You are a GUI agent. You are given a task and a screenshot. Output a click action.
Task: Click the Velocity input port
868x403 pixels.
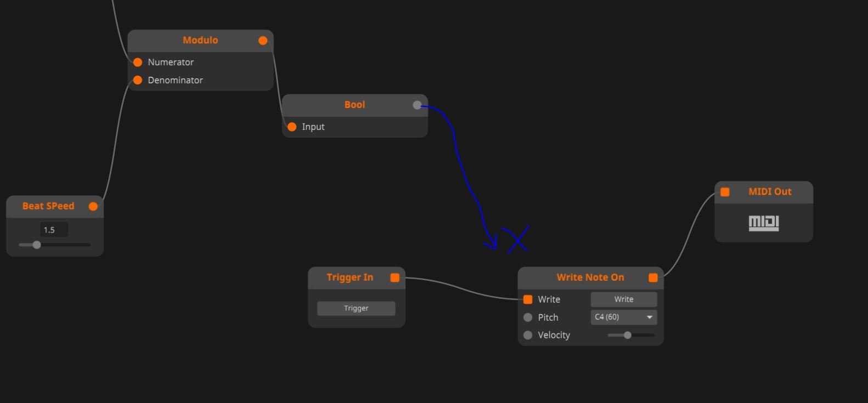(x=528, y=335)
